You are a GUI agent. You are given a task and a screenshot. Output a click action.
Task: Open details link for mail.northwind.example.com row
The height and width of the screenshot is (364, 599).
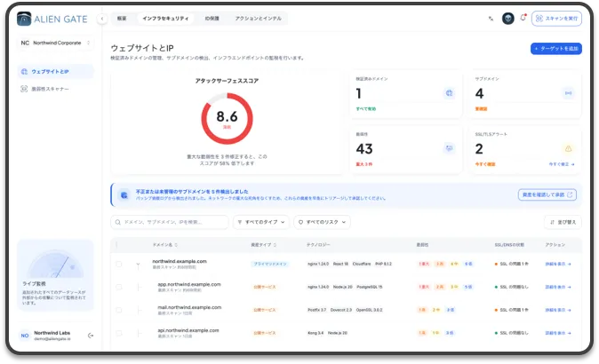coord(558,310)
